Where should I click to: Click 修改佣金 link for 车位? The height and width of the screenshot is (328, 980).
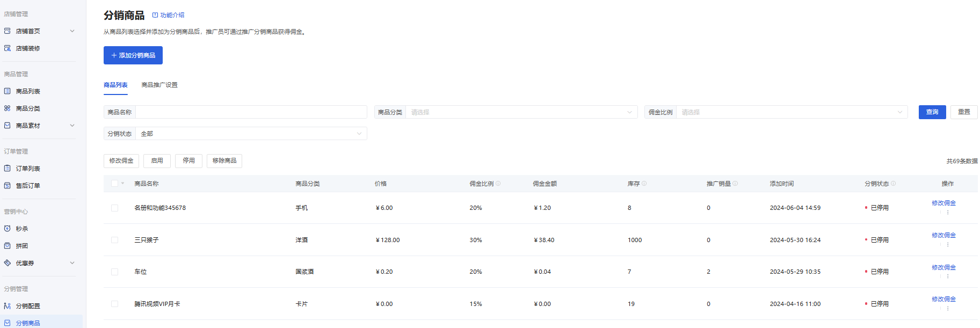point(943,267)
